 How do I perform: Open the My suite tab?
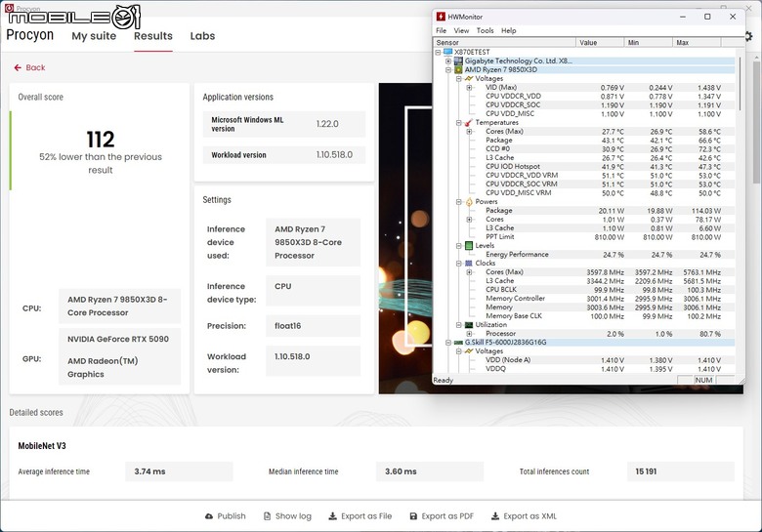94,36
